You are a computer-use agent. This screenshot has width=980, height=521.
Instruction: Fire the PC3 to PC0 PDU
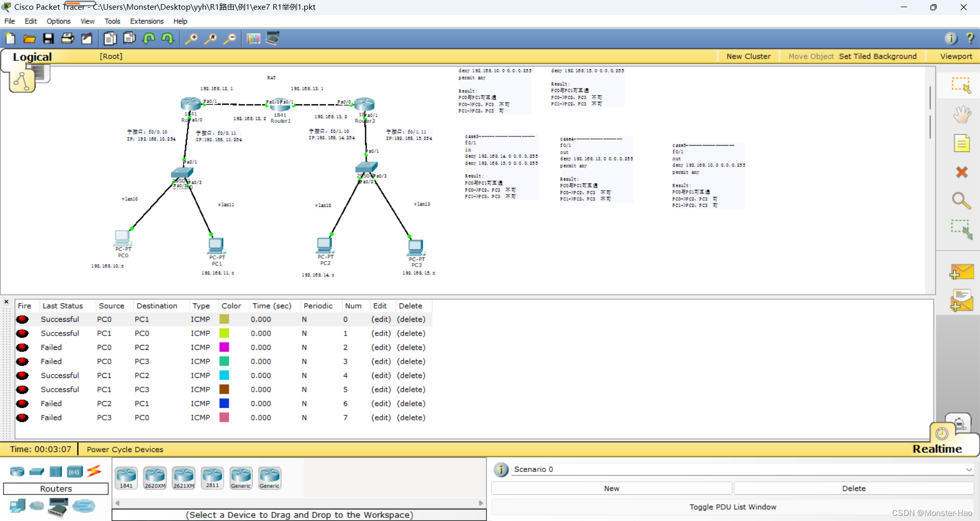coord(22,418)
